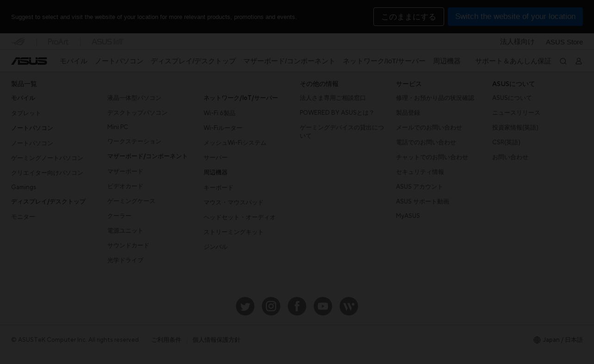
Task: Click the 電源ユニット footer link
Action: tap(125, 231)
